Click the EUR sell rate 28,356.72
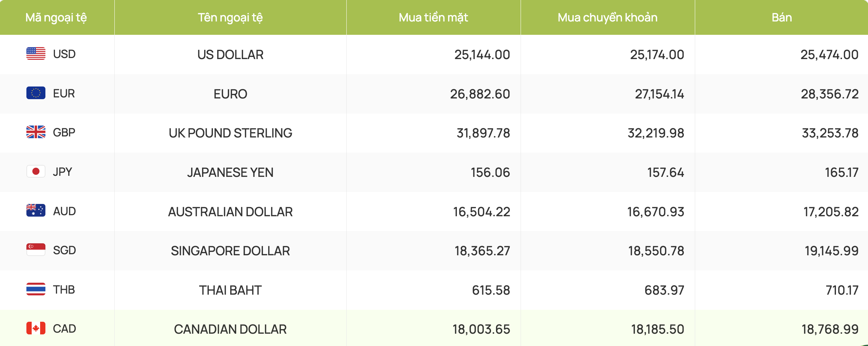This screenshot has width=868, height=346. click(830, 94)
